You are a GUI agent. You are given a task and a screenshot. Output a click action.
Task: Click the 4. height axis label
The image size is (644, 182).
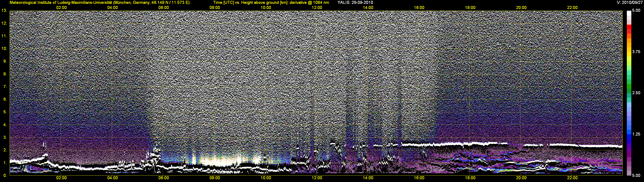coord(5,125)
